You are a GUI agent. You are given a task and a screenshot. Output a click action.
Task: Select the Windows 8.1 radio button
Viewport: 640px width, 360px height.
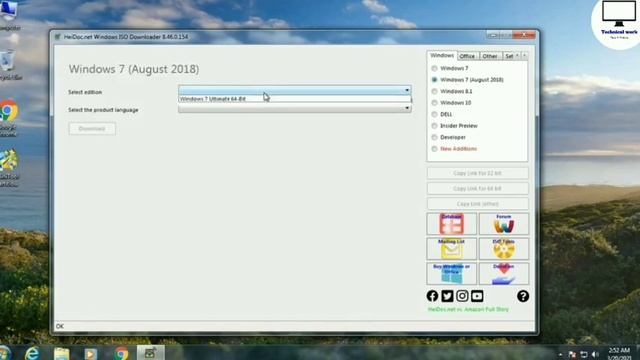pos(434,91)
